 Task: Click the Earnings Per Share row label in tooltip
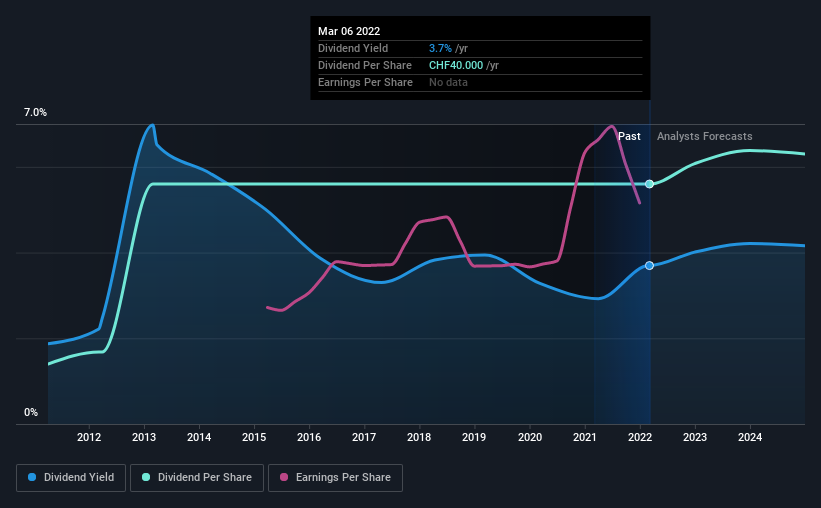tap(365, 83)
